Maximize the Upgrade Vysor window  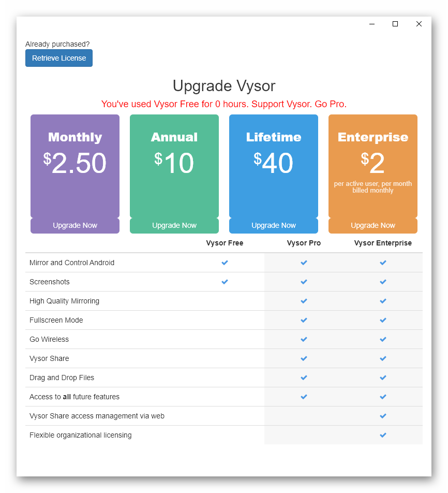395,24
